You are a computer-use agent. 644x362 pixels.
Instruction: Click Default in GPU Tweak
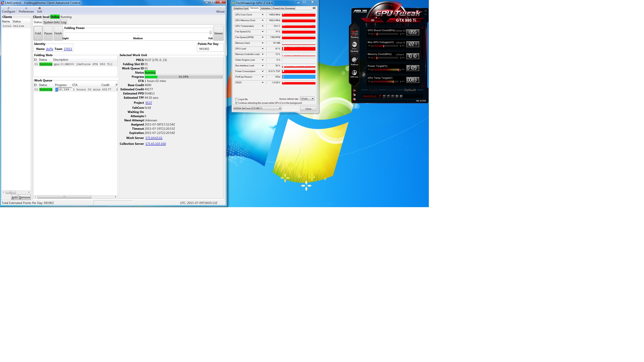(x=410, y=90)
